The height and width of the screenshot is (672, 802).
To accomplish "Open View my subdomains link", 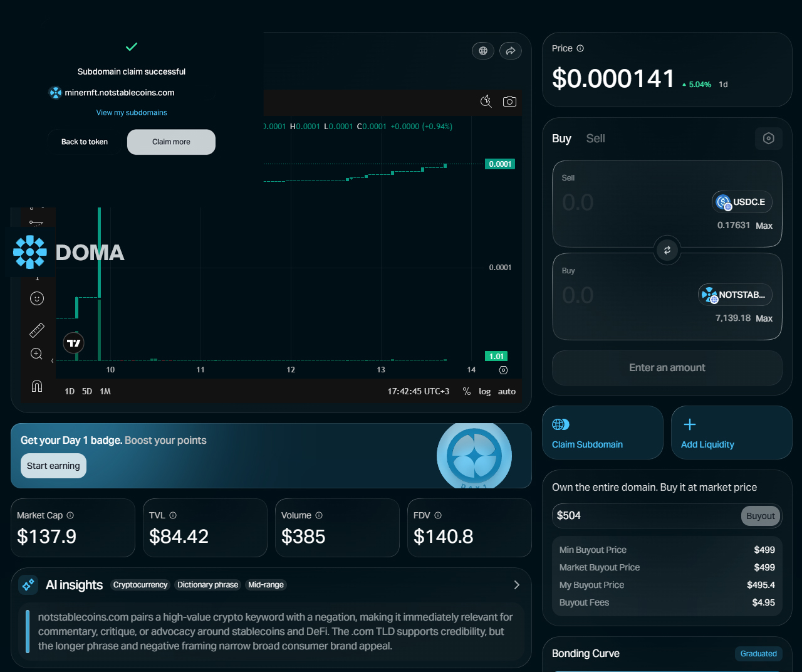I will click(x=132, y=113).
